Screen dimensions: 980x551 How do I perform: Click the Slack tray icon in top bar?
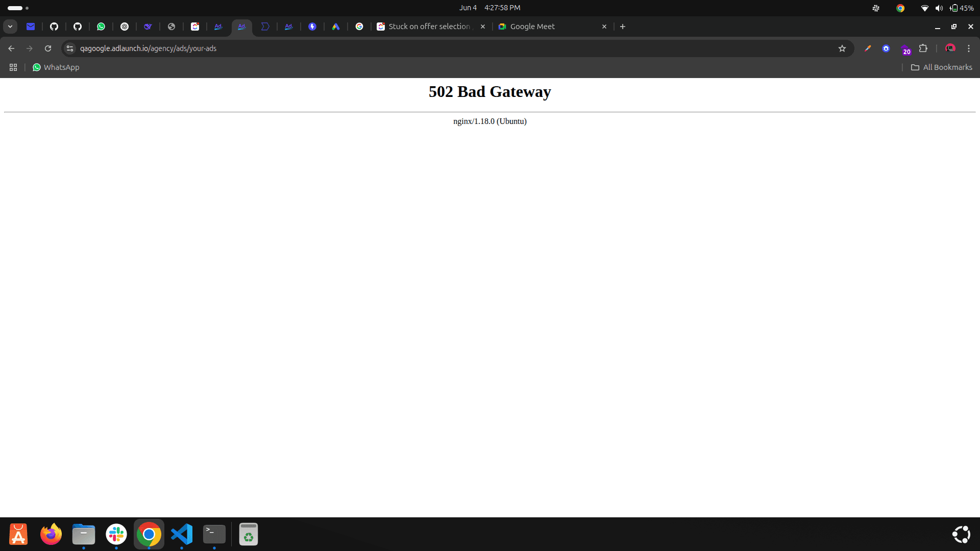(876, 8)
